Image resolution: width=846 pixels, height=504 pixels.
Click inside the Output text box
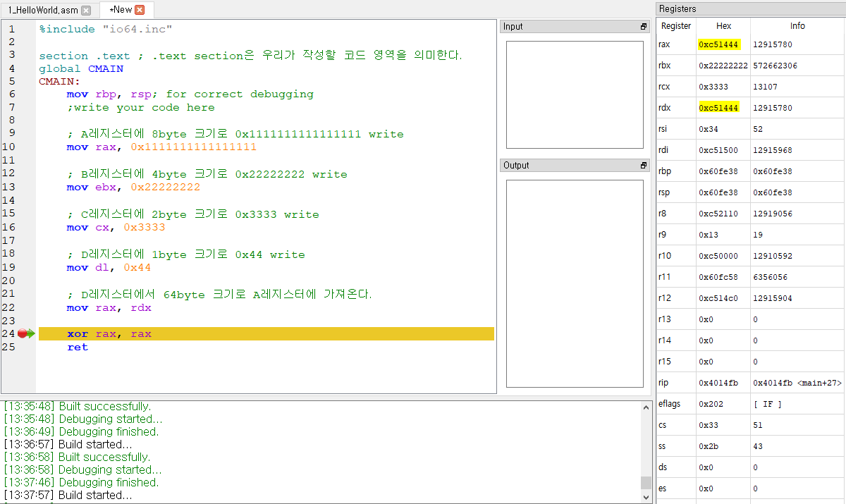(x=575, y=284)
